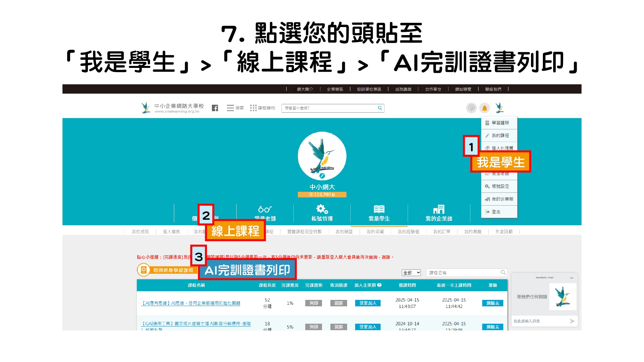
Task: Click the 帳號管理 gears icon
Action: click(x=322, y=209)
